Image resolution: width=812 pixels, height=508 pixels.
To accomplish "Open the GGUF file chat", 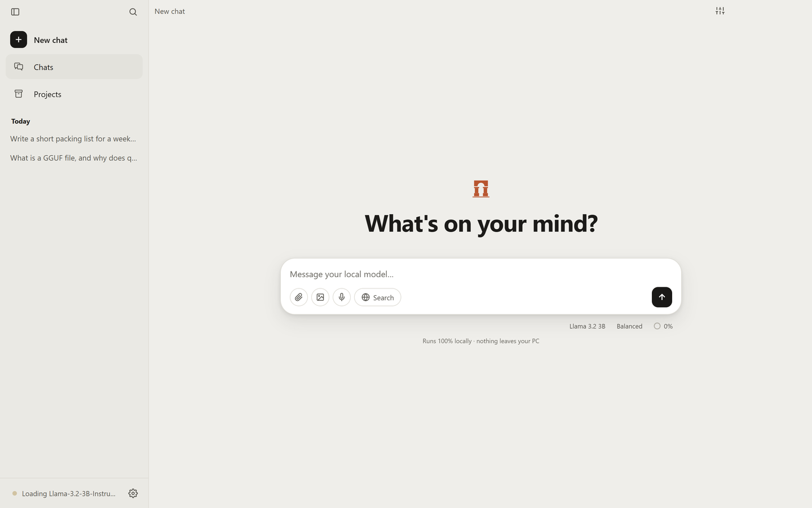I will pos(74,158).
